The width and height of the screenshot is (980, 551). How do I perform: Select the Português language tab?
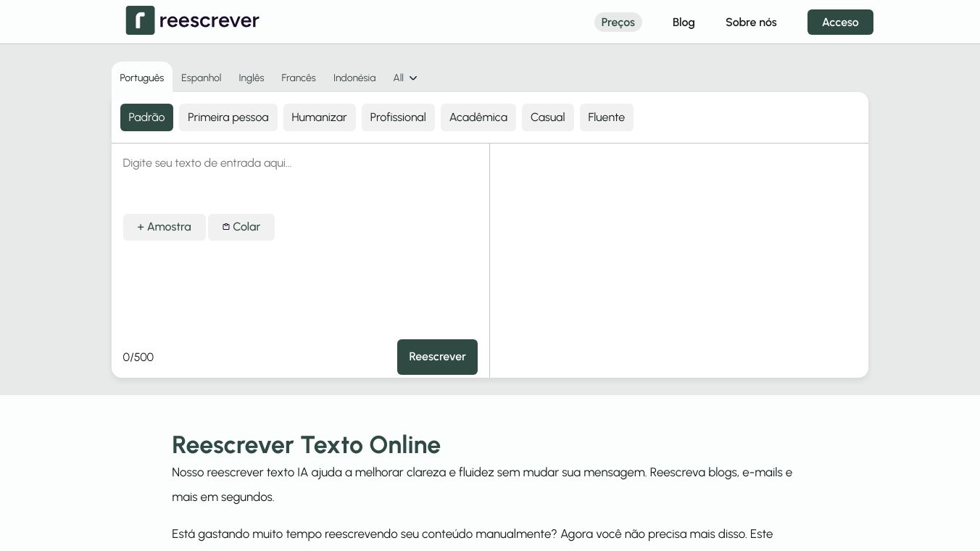(142, 78)
